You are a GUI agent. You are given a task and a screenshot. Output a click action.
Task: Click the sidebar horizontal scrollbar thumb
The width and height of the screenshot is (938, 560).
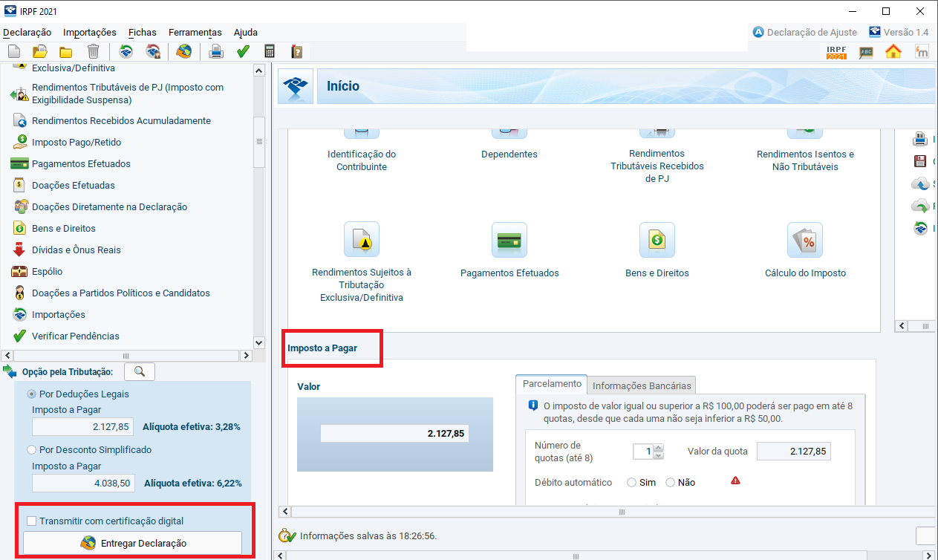pyautogui.click(x=126, y=356)
